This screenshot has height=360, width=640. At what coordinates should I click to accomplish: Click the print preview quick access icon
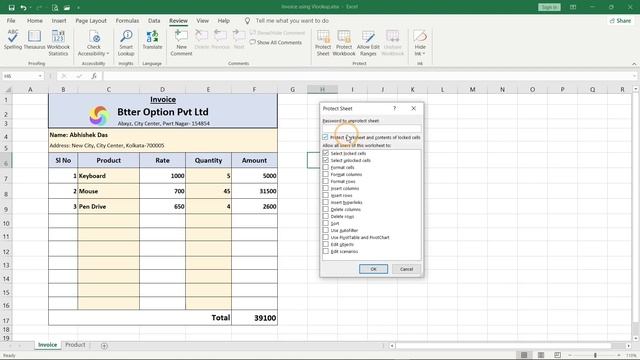[55, 7]
